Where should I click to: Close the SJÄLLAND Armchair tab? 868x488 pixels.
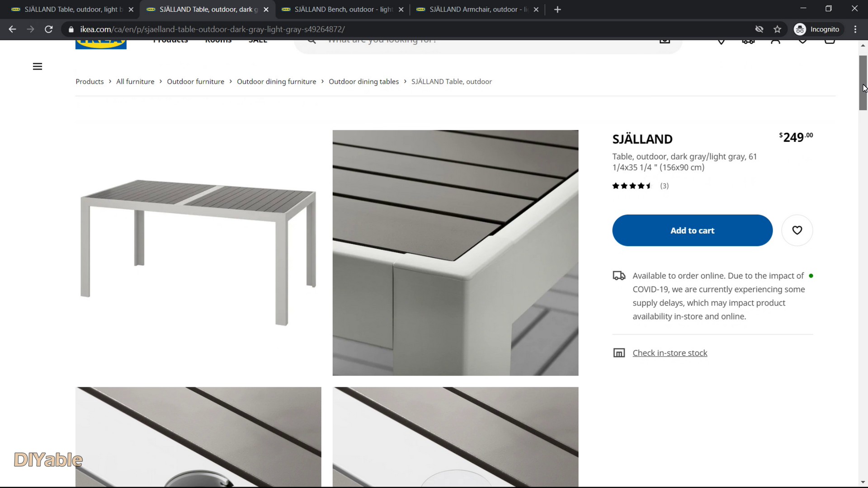[x=536, y=9]
